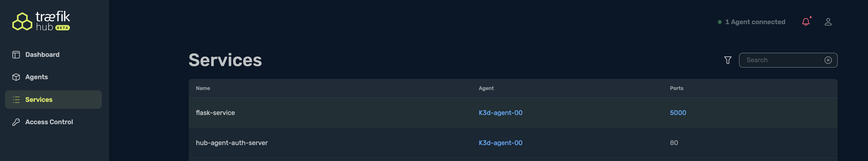Focus the Search input field
Viewport: 868px width, 161px height.
[x=783, y=60]
